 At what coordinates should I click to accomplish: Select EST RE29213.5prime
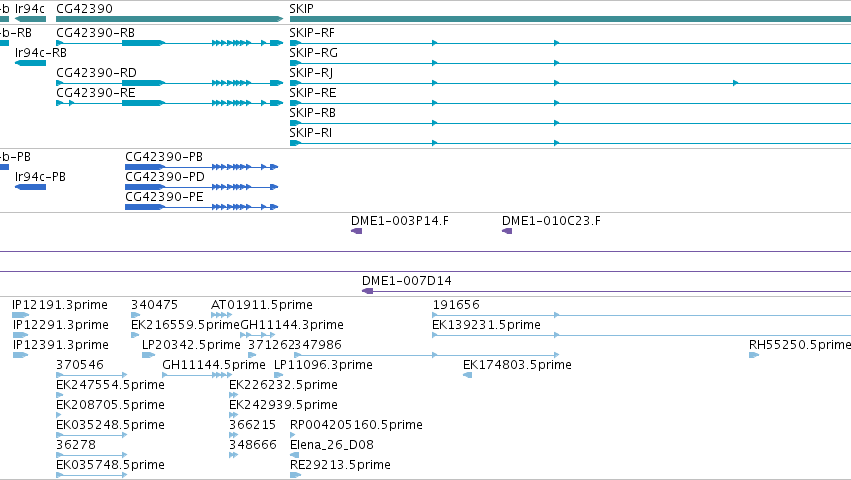click(296, 475)
